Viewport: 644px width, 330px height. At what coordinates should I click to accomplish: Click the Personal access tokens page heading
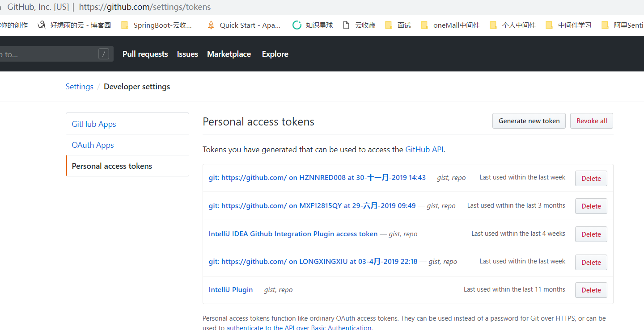click(258, 121)
